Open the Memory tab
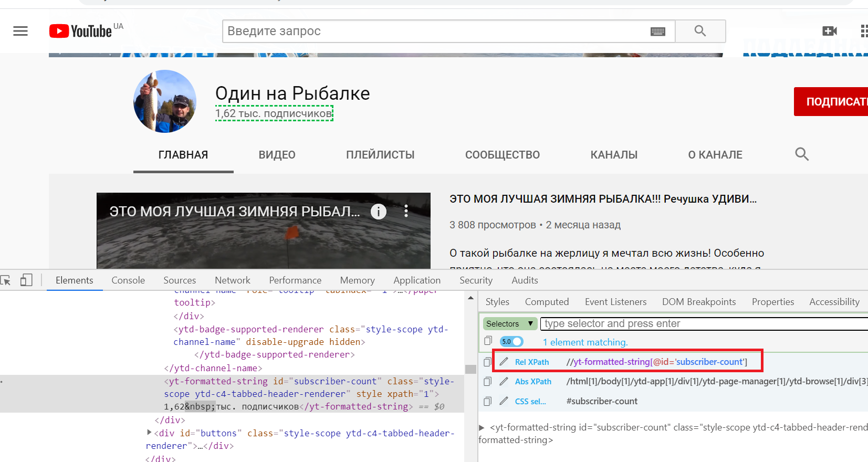This screenshot has height=462, width=868. point(358,280)
